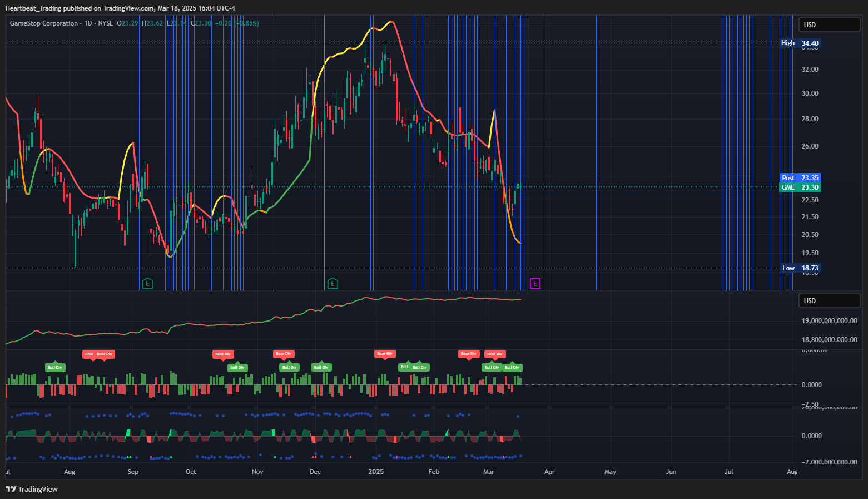
Task: Click the Sep label on the time axis
Action: click(133, 472)
